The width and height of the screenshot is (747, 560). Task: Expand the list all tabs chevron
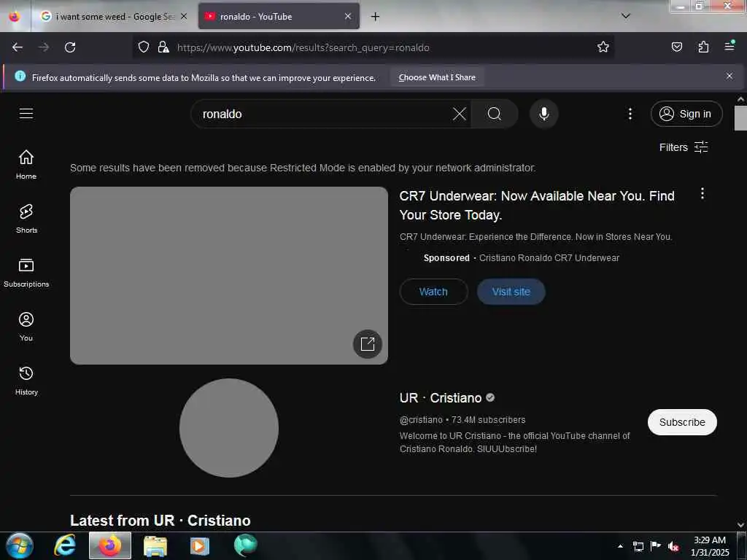click(x=625, y=16)
